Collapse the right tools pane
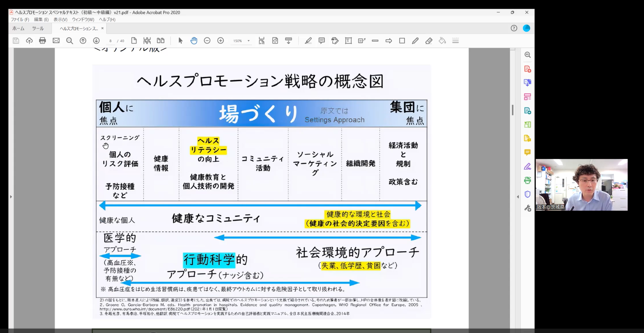 (x=518, y=197)
